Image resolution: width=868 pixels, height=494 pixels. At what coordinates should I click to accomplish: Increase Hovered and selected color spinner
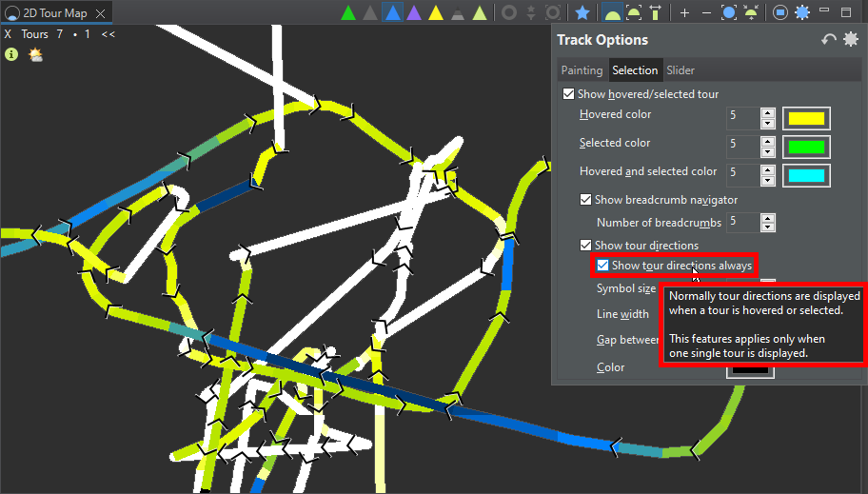767,170
